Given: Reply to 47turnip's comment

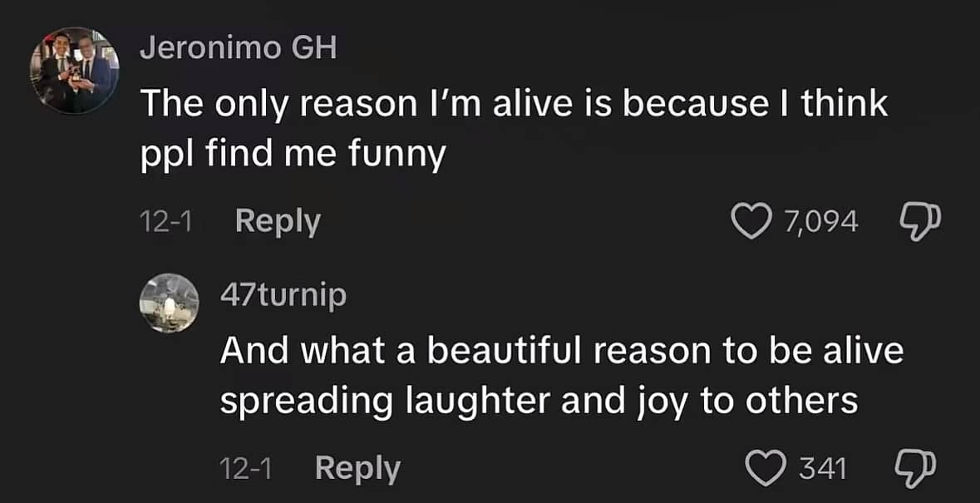Looking at the screenshot, I should click(x=357, y=469).
